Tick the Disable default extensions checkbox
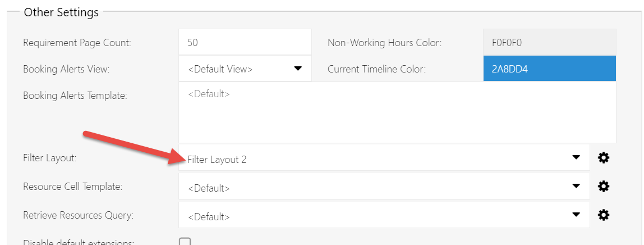 pos(185,242)
